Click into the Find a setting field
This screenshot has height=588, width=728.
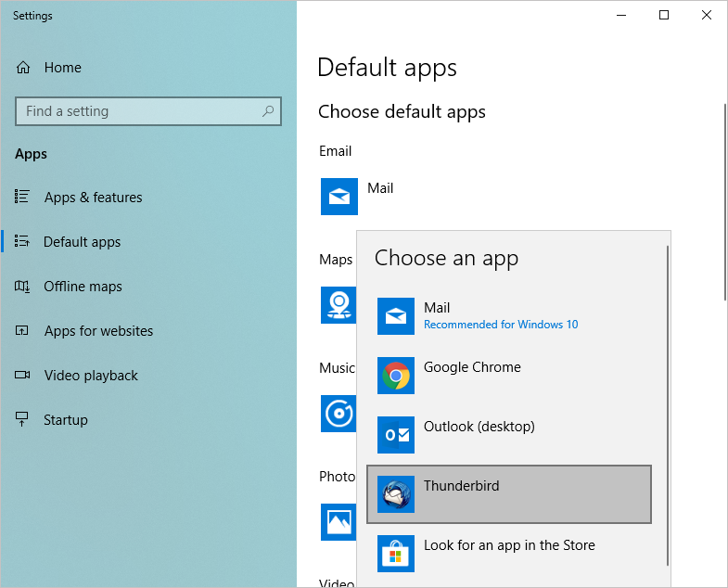tap(139, 111)
